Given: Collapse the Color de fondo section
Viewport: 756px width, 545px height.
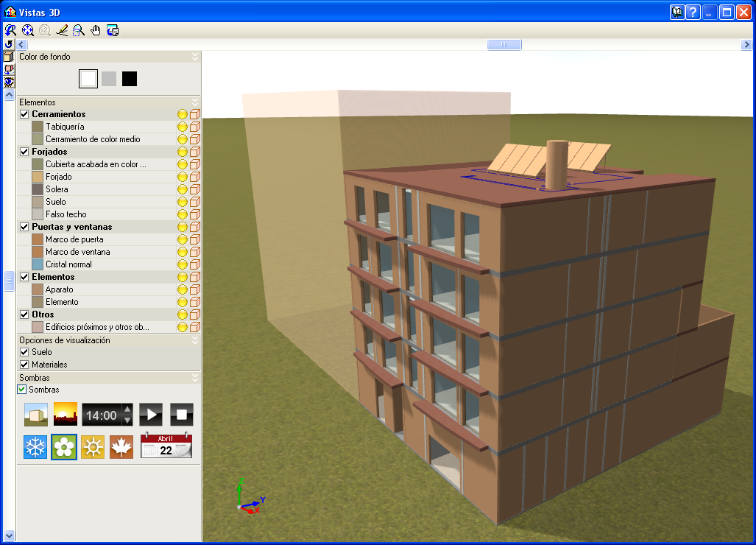Looking at the screenshot, I should tap(195, 57).
